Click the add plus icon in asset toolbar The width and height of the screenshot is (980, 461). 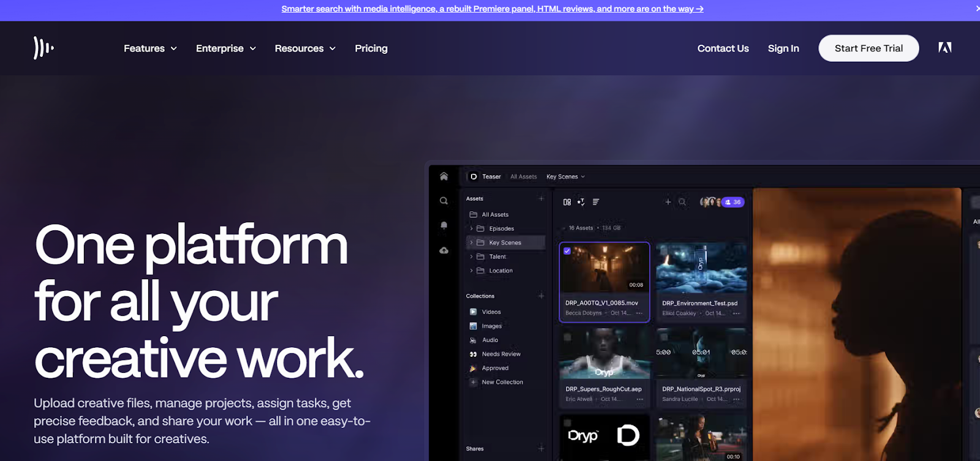(668, 202)
